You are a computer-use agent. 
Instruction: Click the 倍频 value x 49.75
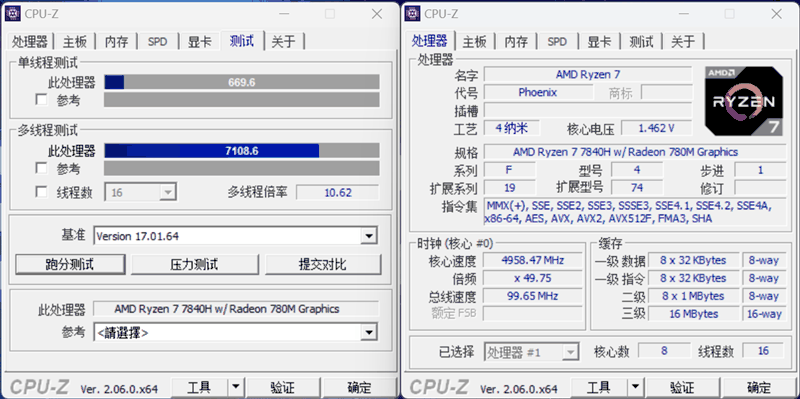533,278
